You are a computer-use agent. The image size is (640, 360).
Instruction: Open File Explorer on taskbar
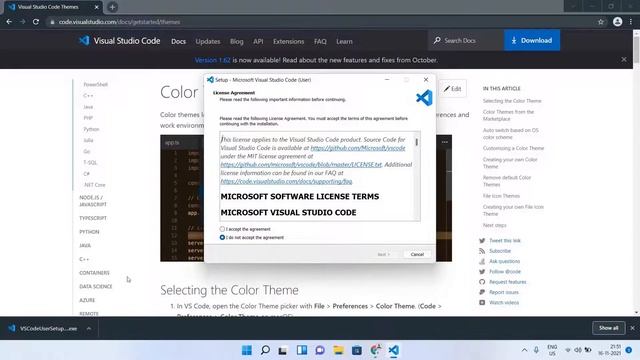click(338, 350)
